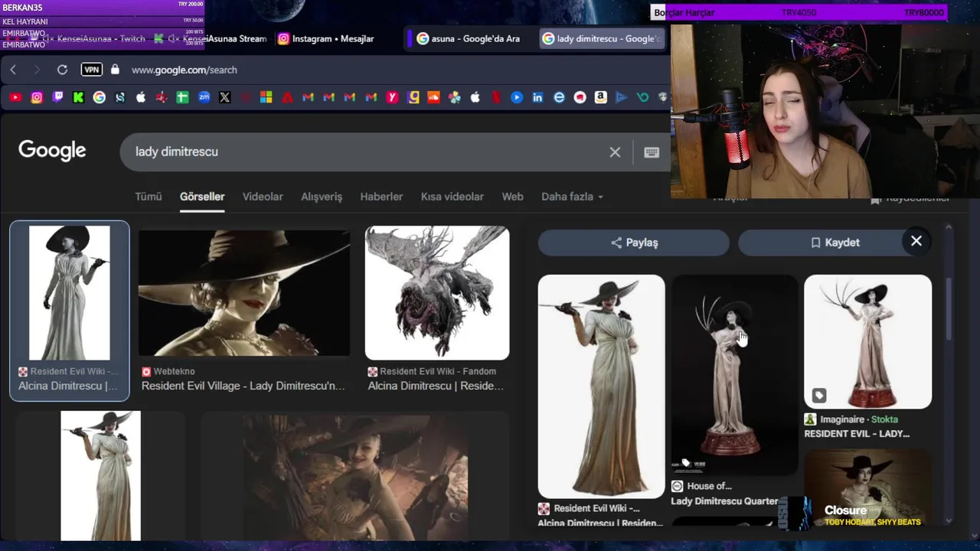Open the X (Twitter) bookmark
Image resolution: width=980 pixels, height=551 pixels.
224,97
